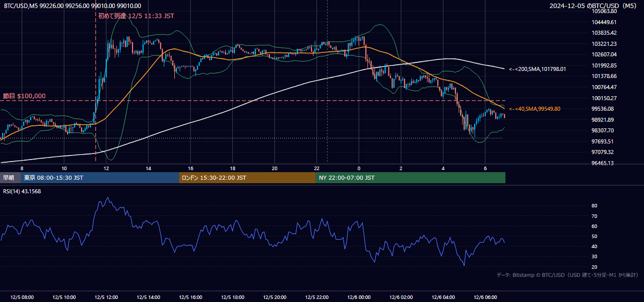
Task: Click the bottom time label 12/5 18:00
Action: [233, 297]
